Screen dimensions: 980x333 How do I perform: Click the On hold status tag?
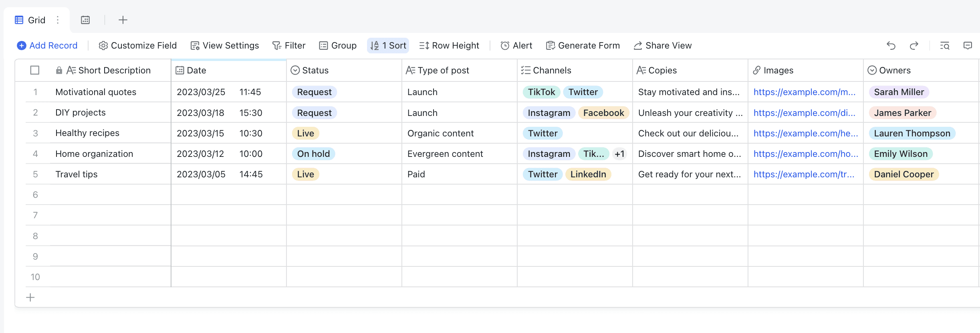click(313, 154)
